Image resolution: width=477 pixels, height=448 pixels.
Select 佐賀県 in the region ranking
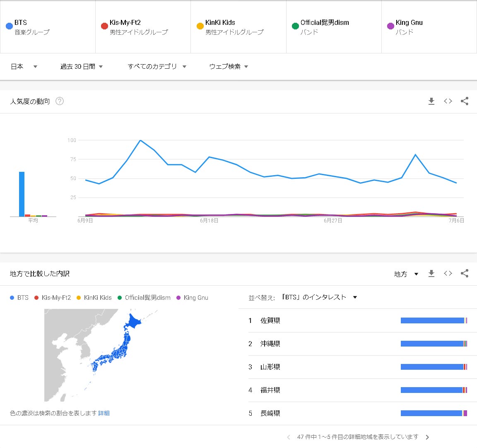(x=270, y=320)
